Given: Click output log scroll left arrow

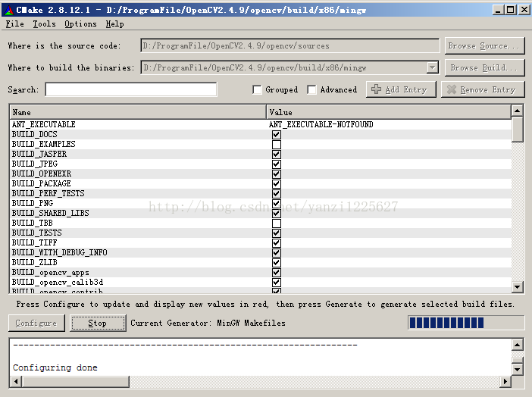Looking at the screenshot, I should click(x=16, y=381).
